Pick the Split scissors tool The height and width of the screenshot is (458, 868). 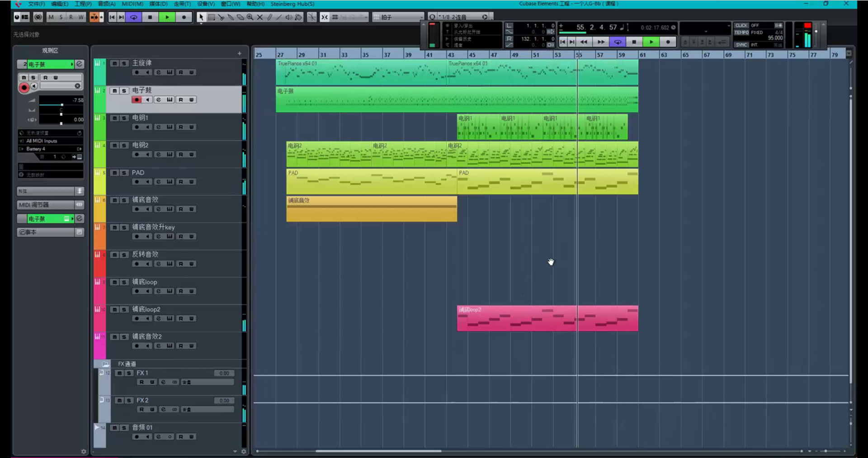pyautogui.click(x=221, y=17)
